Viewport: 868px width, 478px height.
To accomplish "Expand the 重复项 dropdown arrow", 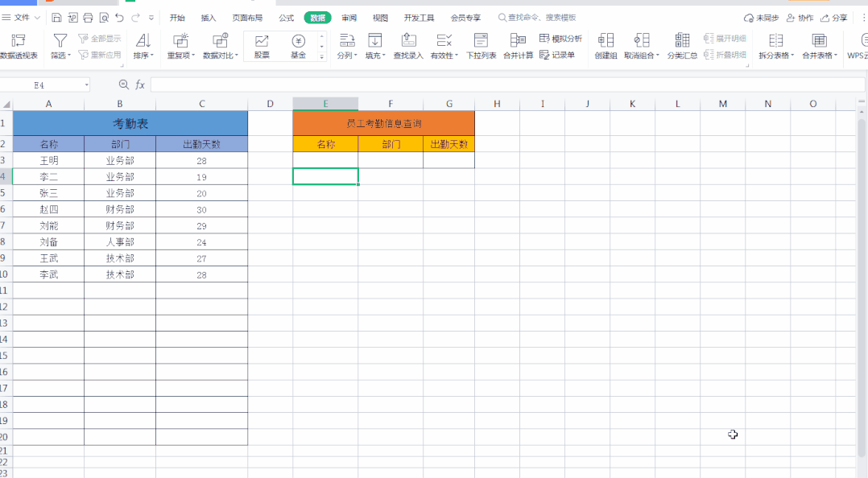I will pos(193,56).
